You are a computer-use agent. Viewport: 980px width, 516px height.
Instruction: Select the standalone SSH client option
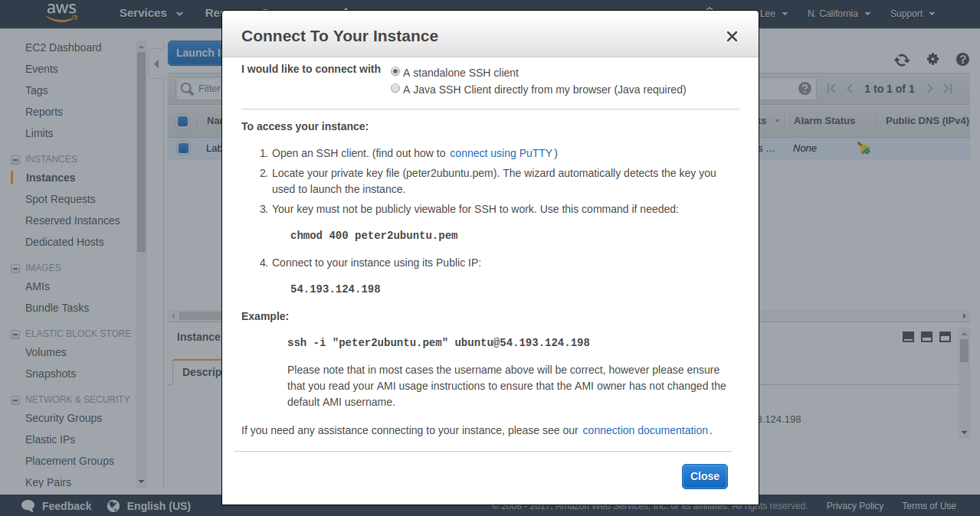tap(395, 71)
